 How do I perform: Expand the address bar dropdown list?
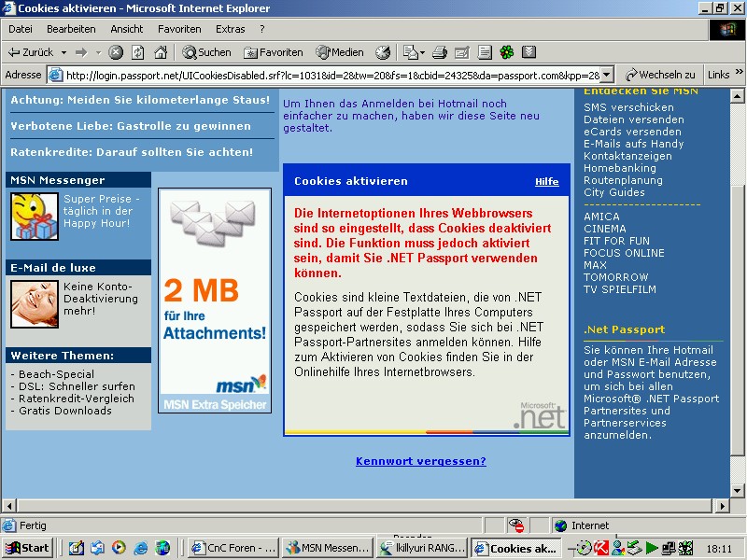[x=606, y=76]
